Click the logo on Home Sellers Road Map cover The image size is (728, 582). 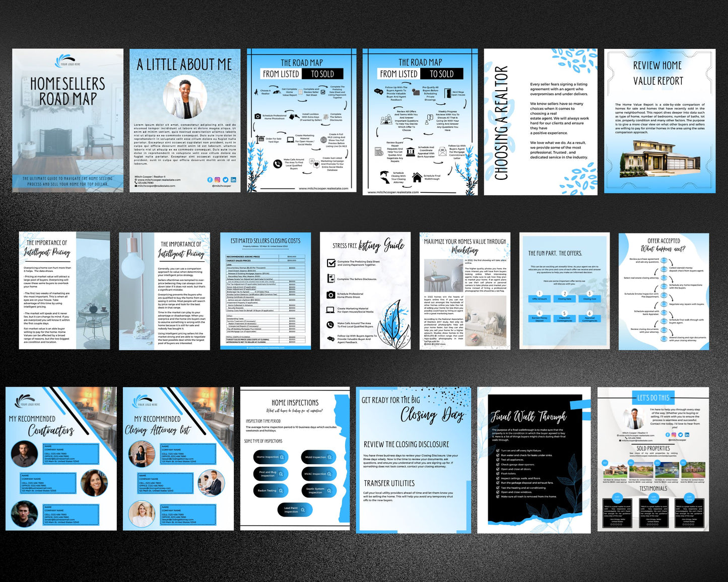pos(68,61)
